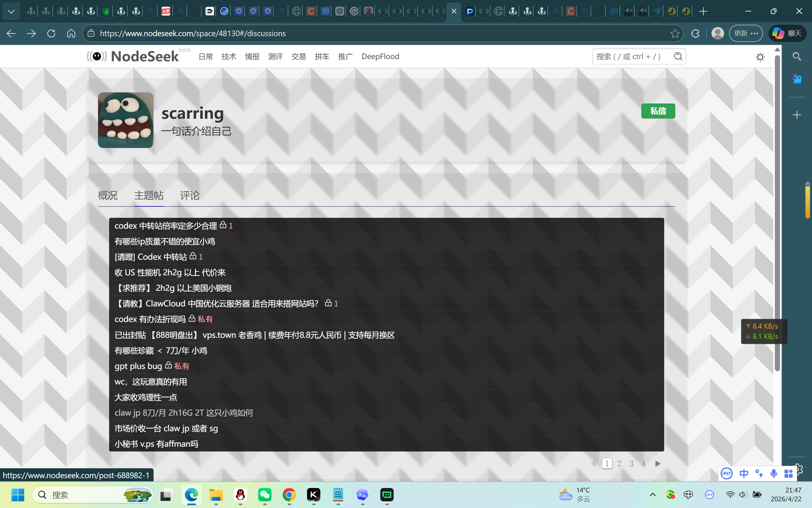Image resolution: width=812 pixels, height=508 pixels.
Task: Open the 拼车 navigation menu
Action: 322,57
